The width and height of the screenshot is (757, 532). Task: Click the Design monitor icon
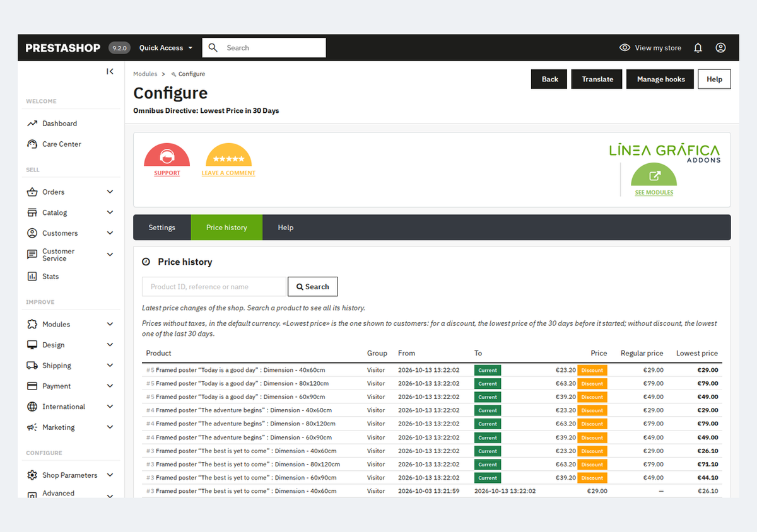(x=32, y=345)
